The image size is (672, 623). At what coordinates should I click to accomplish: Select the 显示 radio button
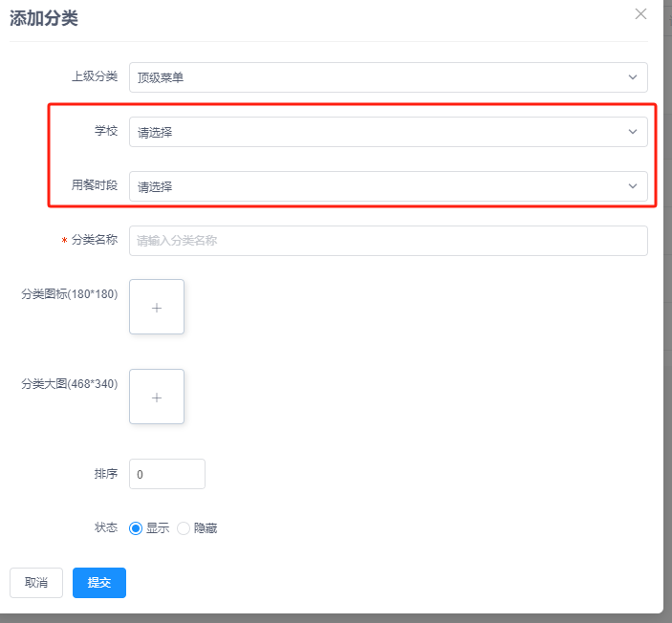tap(136, 528)
